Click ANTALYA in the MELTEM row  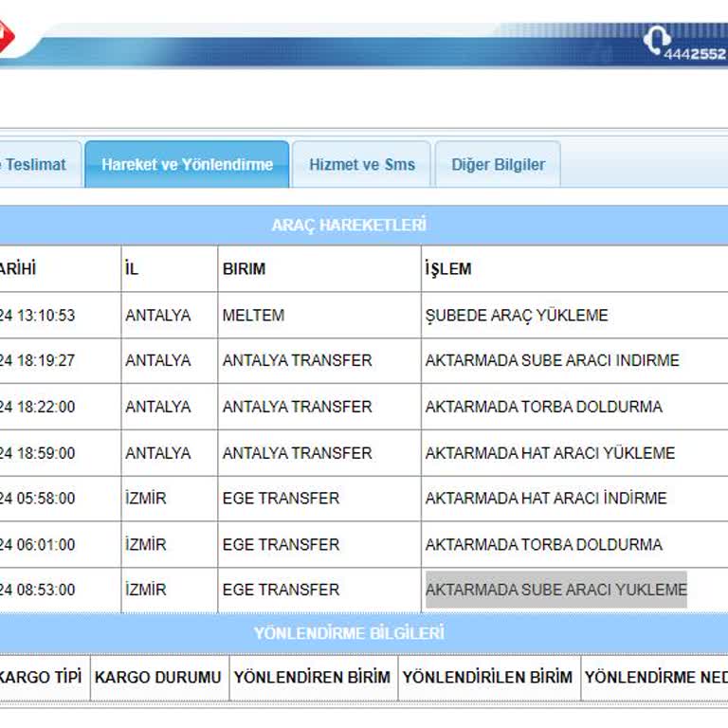coord(170,316)
